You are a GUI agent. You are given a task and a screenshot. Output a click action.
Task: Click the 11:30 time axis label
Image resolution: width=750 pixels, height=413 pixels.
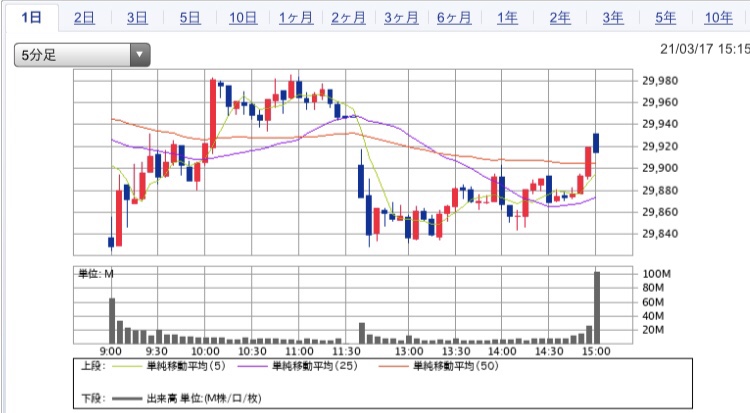tap(346, 351)
